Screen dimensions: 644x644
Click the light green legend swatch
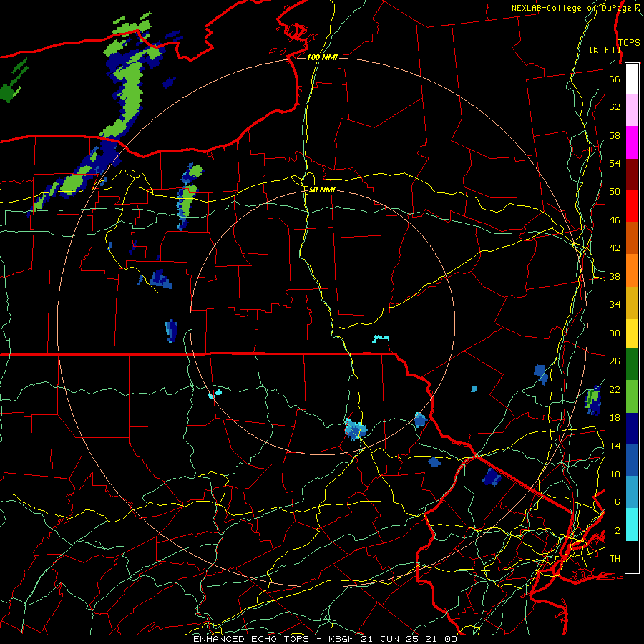click(632, 396)
